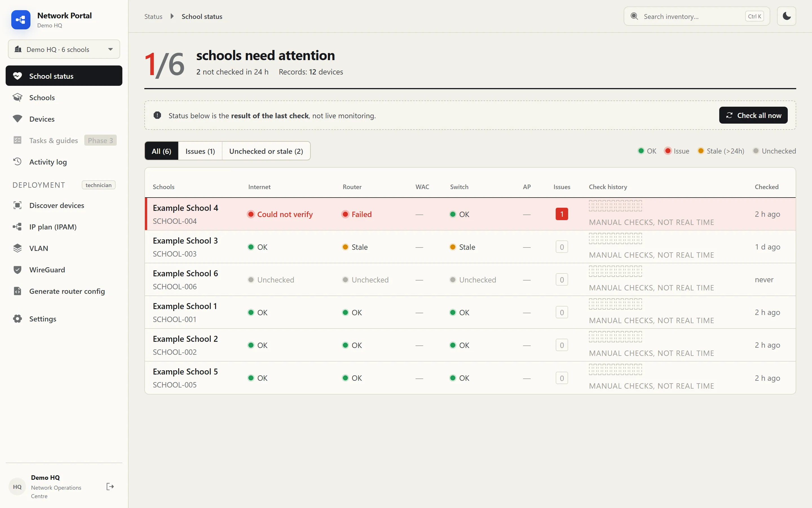Click the HQ avatar circle
The image size is (812, 508).
17,487
